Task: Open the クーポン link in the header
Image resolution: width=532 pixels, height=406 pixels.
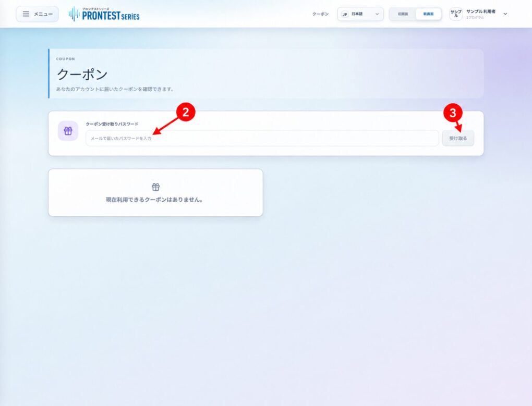Action: (x=320, y=14)
